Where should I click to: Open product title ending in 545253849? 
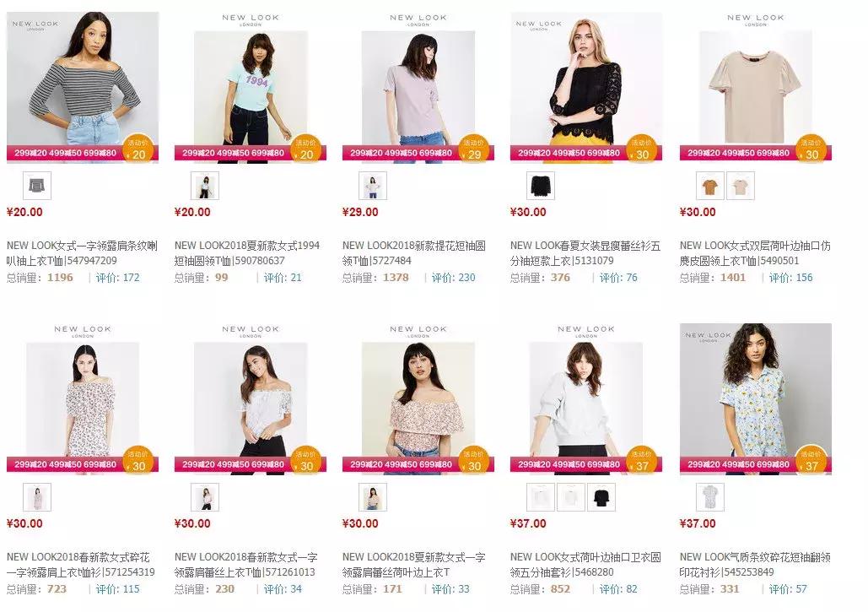(755, 565)
